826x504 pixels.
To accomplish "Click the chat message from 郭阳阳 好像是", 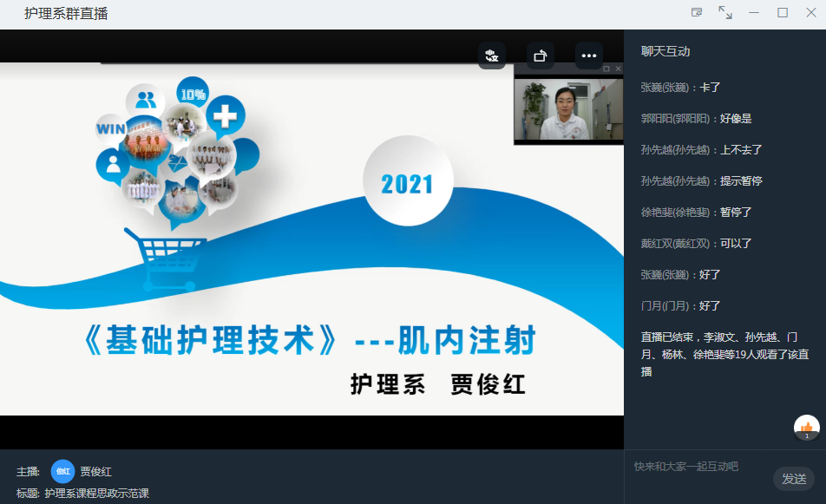I will click(x=697, y=119).
